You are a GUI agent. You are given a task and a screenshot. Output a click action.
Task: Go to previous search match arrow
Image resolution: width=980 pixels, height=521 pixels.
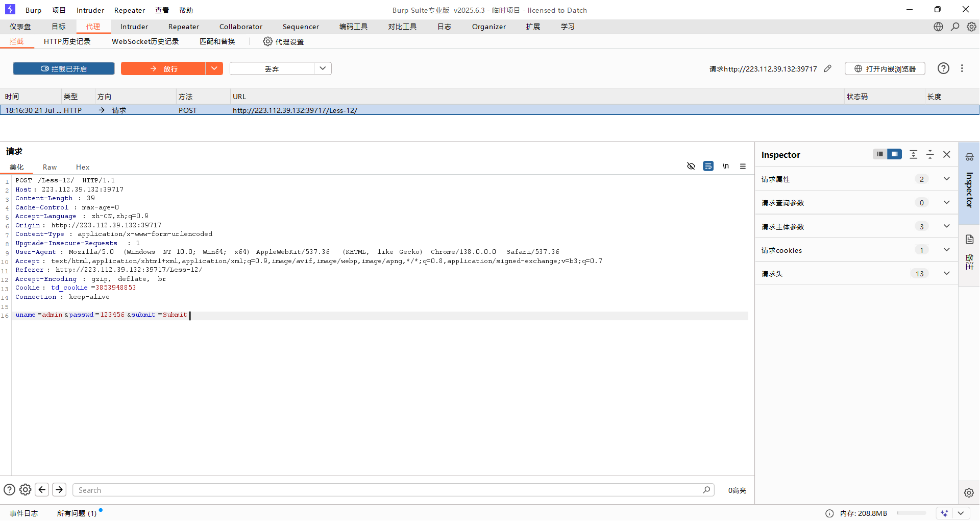42,489
